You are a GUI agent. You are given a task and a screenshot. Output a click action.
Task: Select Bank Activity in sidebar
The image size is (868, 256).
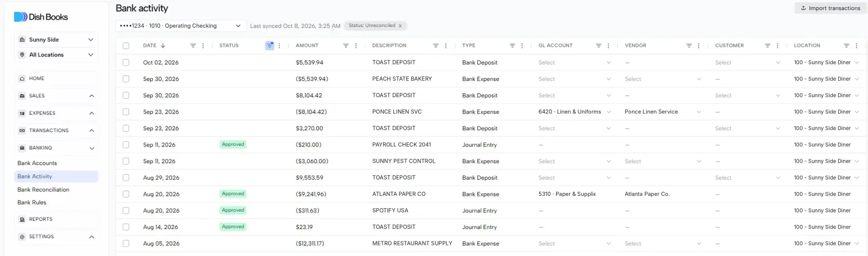[56, 176]
